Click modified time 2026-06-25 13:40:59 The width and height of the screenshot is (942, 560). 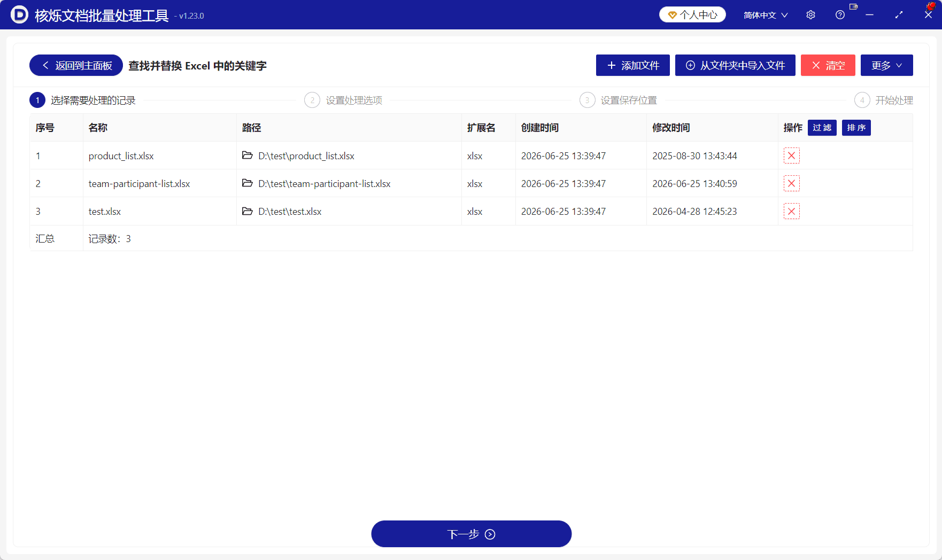tap(695, 183)
